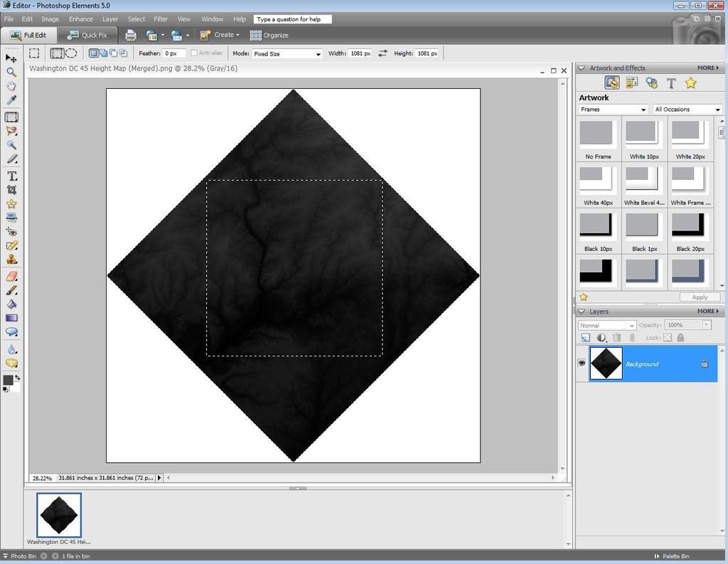Image resolution: width=728 pixels, height=564 pixels.
Task: Select the Zoom tool in the toolbox
Action: [x=11, y=72]
